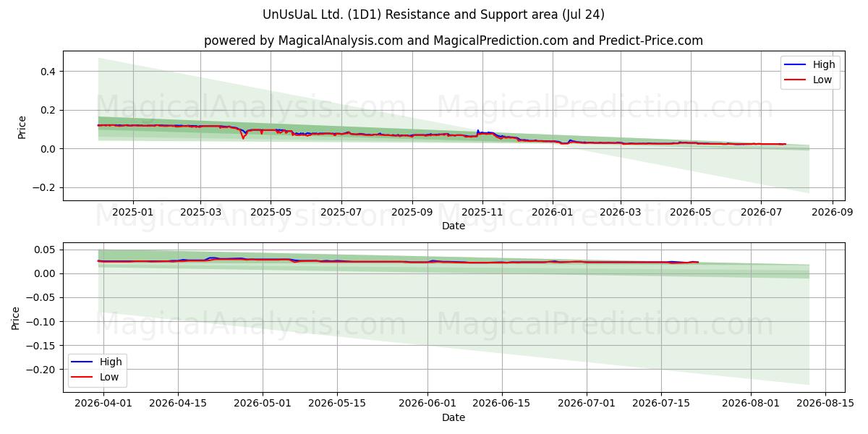Click the '2026-08-15' tick label on the bottom chart
868x434 pixels.
click(x=827, y=404)
